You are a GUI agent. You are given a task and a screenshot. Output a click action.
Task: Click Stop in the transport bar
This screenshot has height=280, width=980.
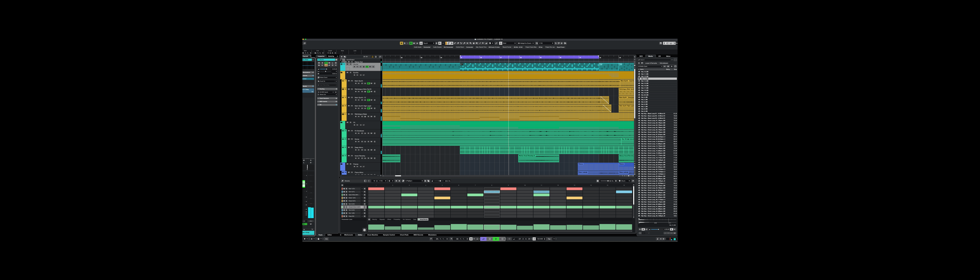490,239
